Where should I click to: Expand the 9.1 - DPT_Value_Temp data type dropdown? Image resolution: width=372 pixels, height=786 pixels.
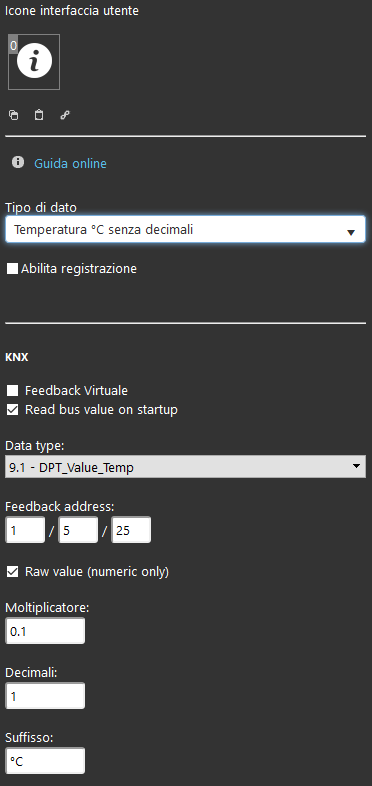pos(185,467)
